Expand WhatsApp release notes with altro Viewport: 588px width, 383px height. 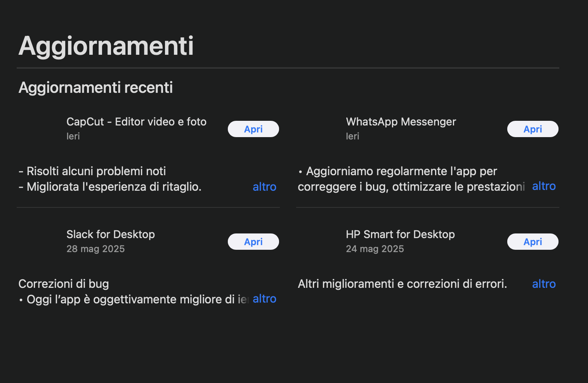click(543, 186)
